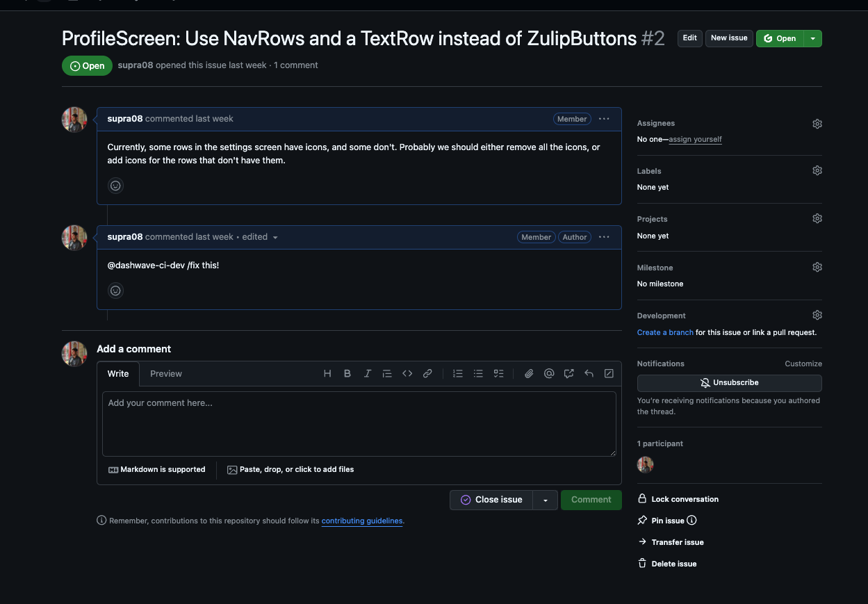The image size is (868, 604).
Task: Click the Heading icon in comment toolbar
Action: point(327,374)
